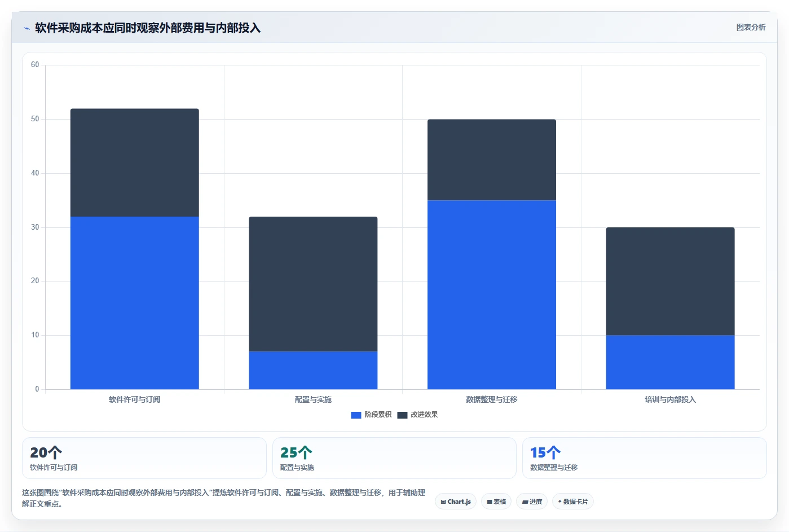The image size is (789, 532).
Task: Click the dark 改进效果 legend color swatch
Action: 402,415
